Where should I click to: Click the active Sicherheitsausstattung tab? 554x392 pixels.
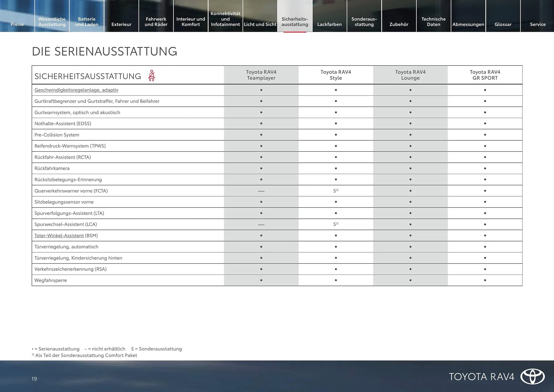pos(295,22)
